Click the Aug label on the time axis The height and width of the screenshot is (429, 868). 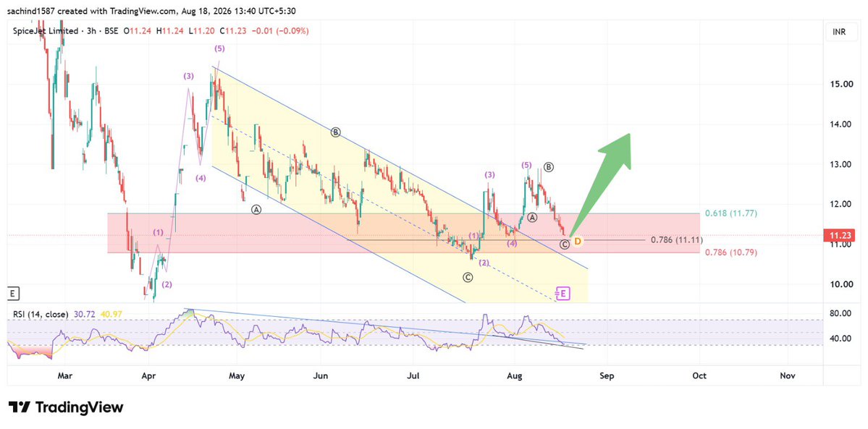515,376
